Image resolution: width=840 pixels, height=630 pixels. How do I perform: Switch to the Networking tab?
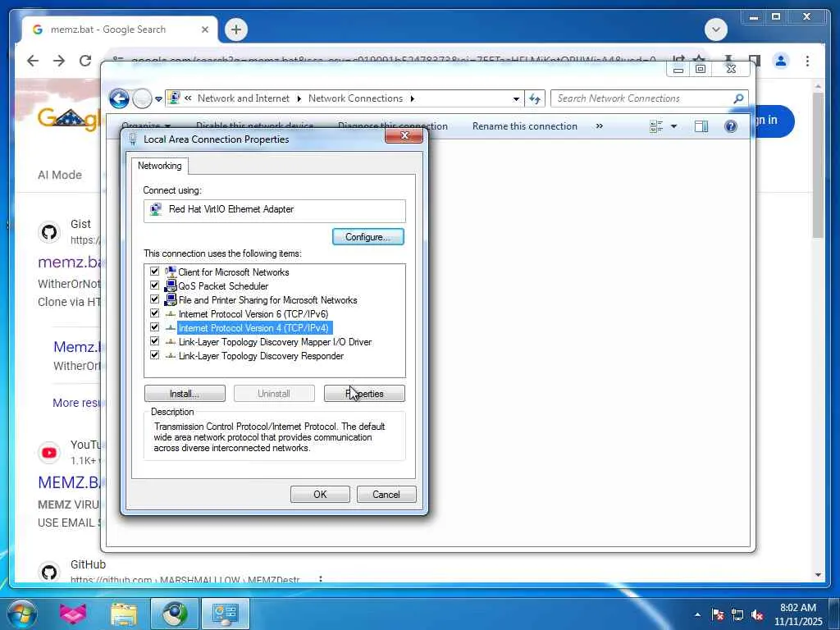[160, 166]
